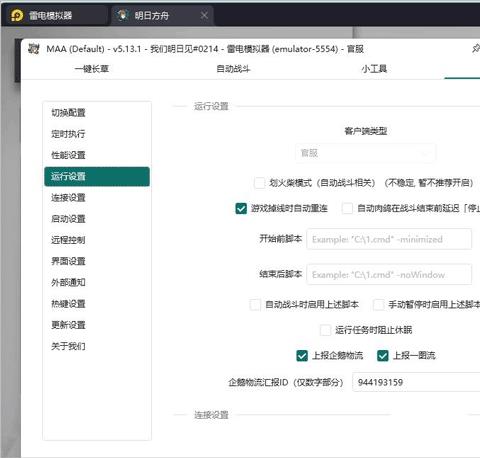
Task: Click the 结束后脚本 label
Action: (281, 274)
